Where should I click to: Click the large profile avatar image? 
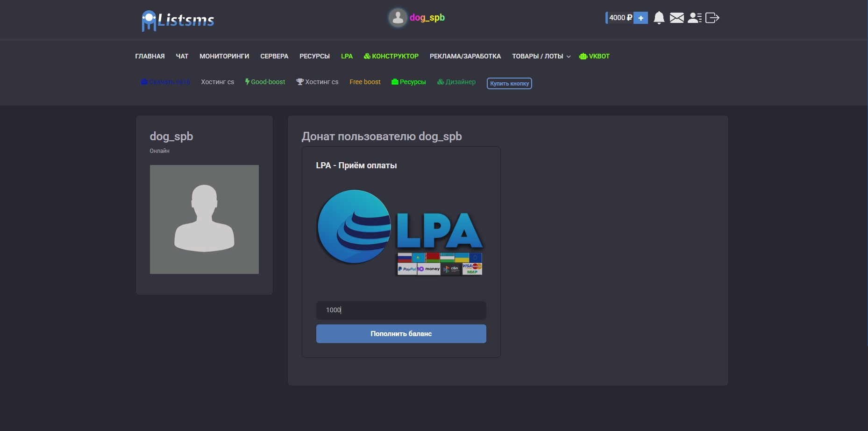204,219
